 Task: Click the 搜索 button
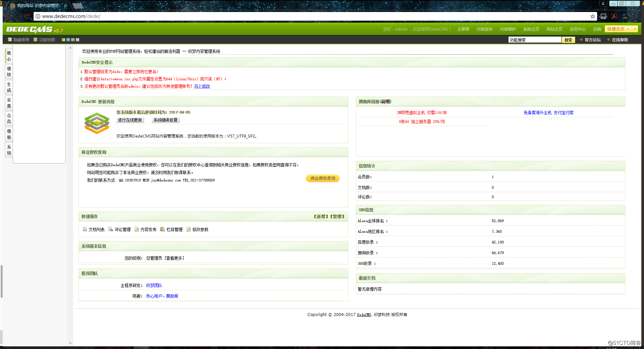568,40
